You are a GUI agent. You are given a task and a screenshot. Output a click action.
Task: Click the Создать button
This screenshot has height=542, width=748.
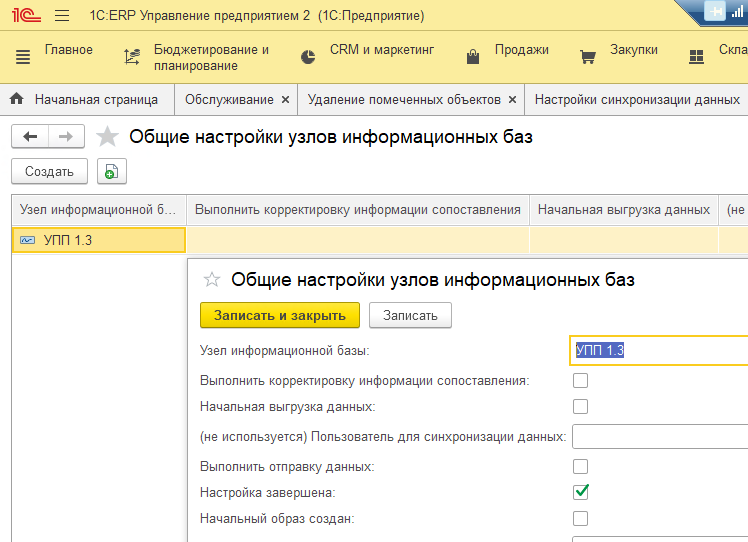point(50,171)
